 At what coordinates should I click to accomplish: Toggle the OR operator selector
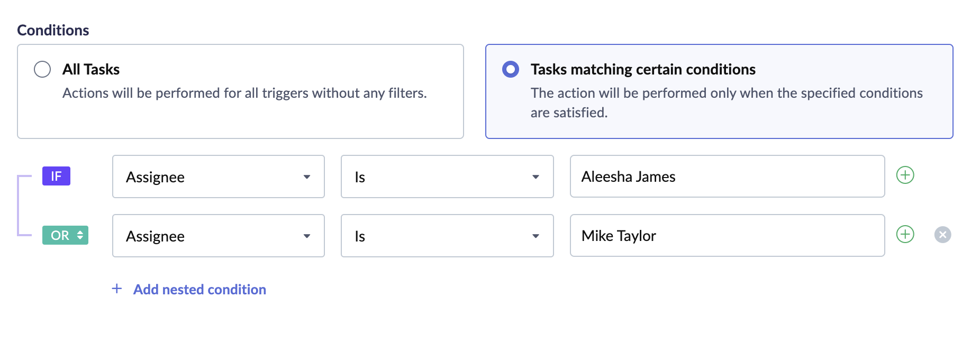65,235
